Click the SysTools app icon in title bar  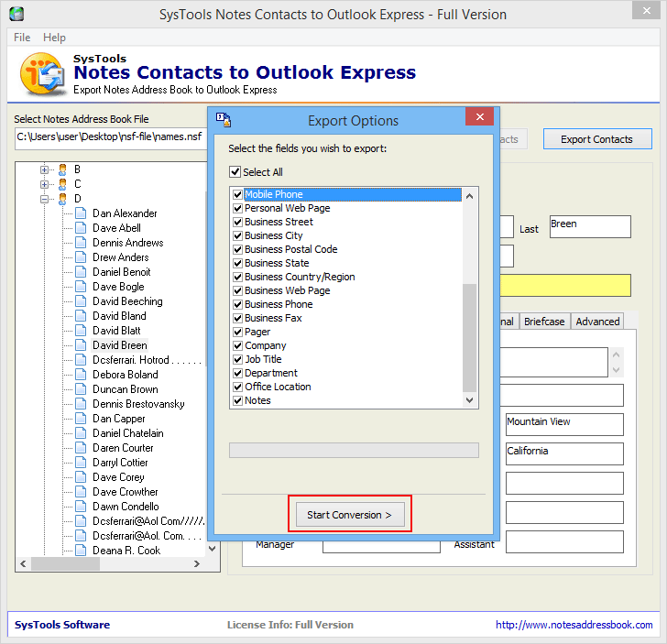(x=16, y=14)
